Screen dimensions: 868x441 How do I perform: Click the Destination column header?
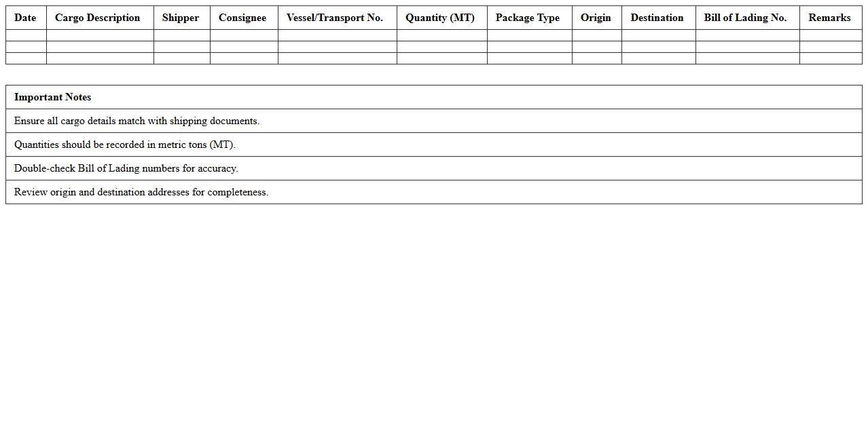[x=656, y=18]
